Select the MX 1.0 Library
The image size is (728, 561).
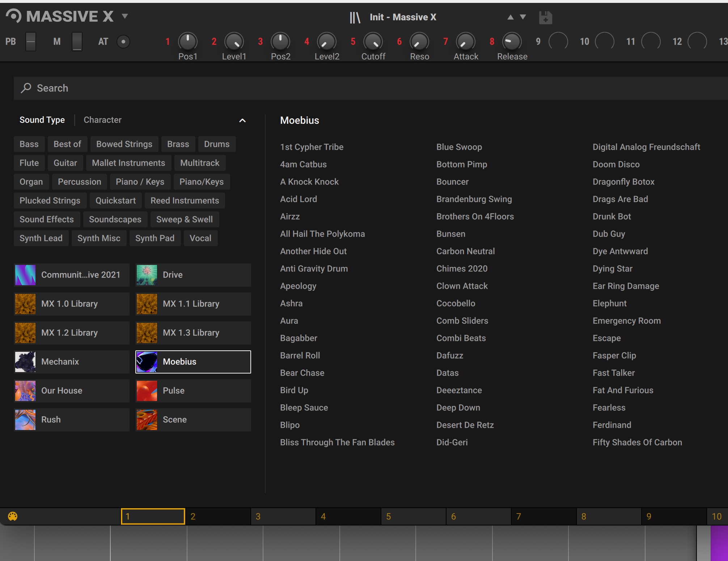[x=72, y=304]
